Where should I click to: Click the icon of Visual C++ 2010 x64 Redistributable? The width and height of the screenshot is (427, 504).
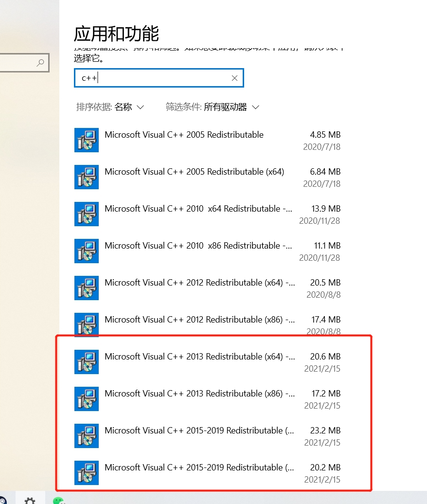click(x=87, y=214)
